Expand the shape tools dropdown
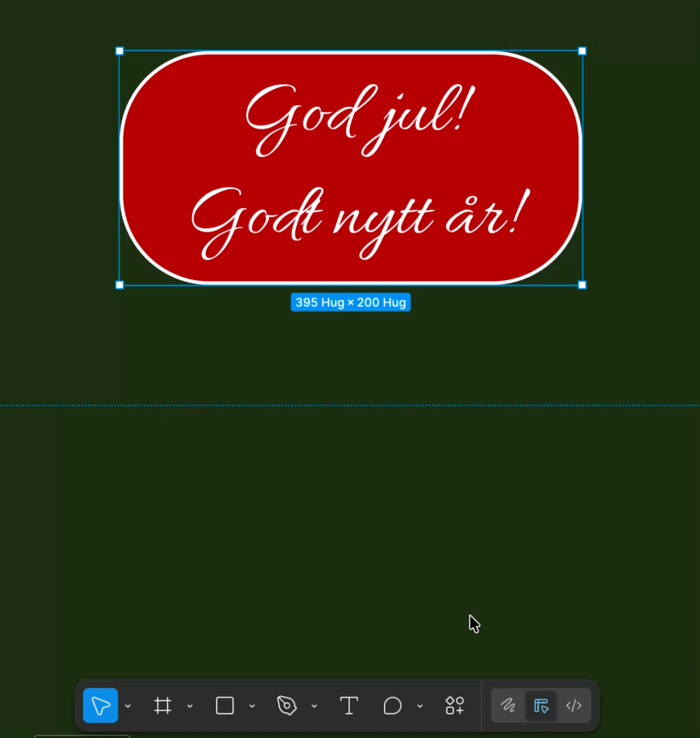 point(252,706)
